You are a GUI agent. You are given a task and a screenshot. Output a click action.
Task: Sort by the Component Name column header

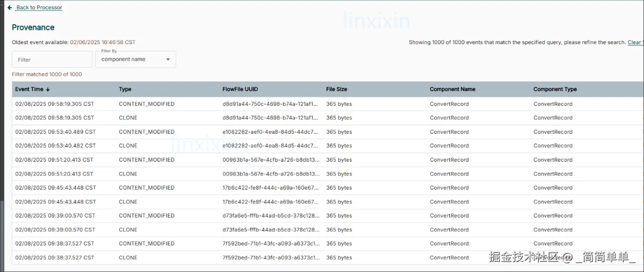452,89
